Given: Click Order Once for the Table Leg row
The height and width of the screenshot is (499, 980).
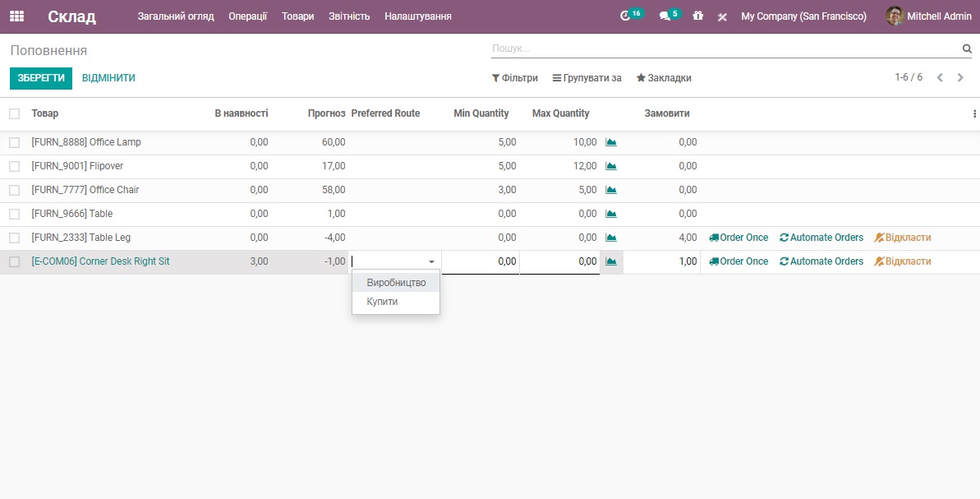Looking at the screenshot, I should pyautogui.click(x=738, y=238).
